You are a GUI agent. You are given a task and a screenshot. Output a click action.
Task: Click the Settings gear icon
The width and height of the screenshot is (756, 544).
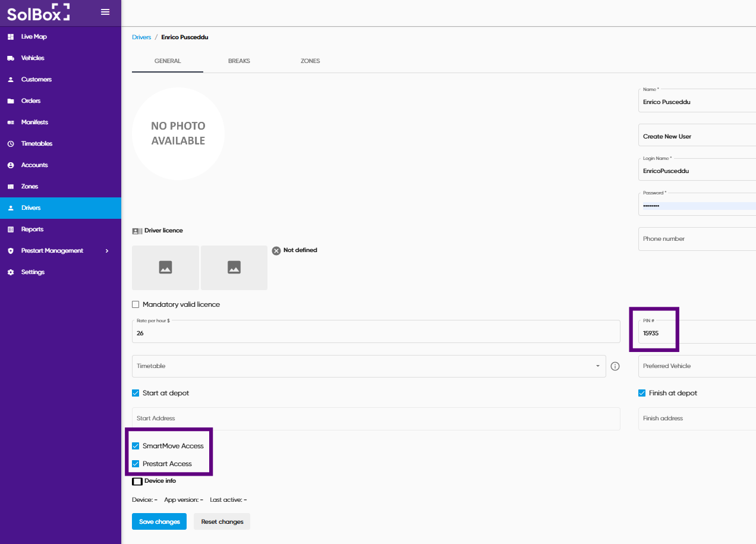(x=11, y=272)
